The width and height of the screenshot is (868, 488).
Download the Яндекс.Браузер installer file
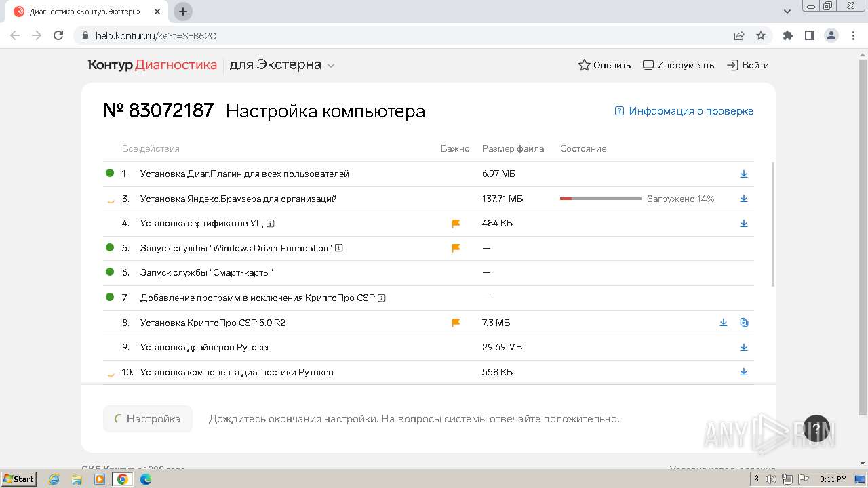(743, 199)
